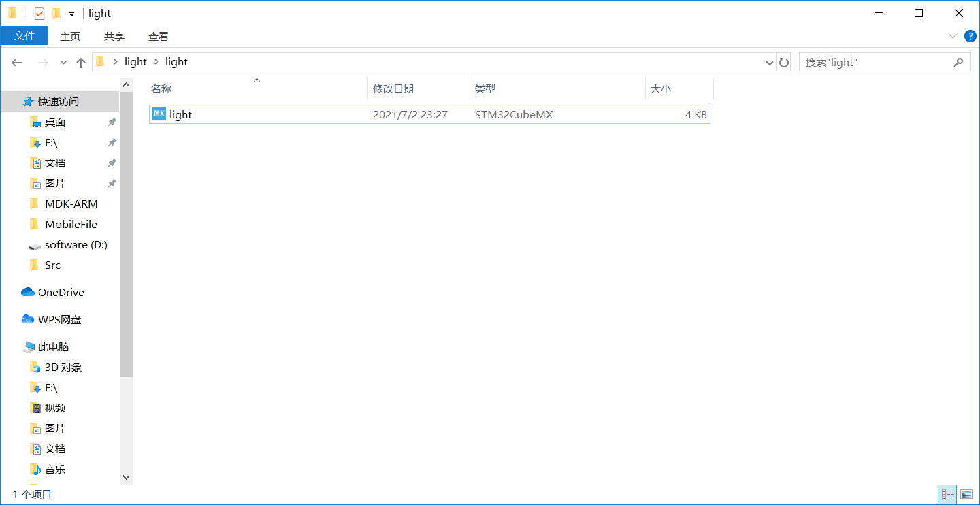Viewport: 980px width, 505px height.
Task: Select WPS网盘 in navigation pane
Action: click(x=59, y=320)
